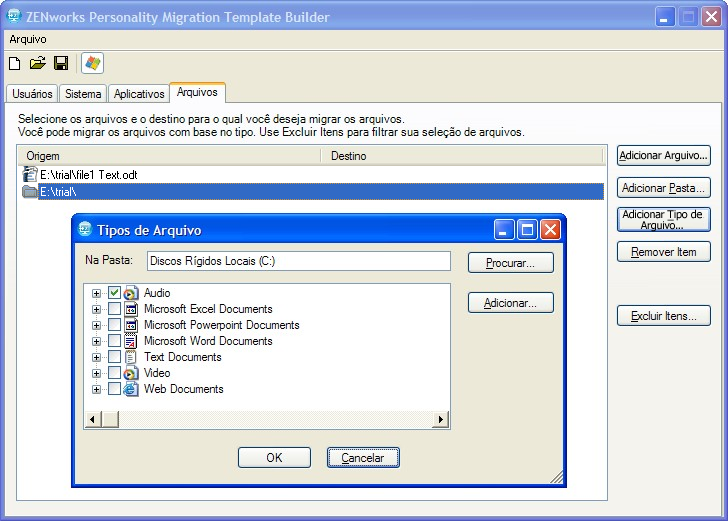This screenshot has height=521, width=728.
Task: Click the Origem column header
Action: click(169, 156)
